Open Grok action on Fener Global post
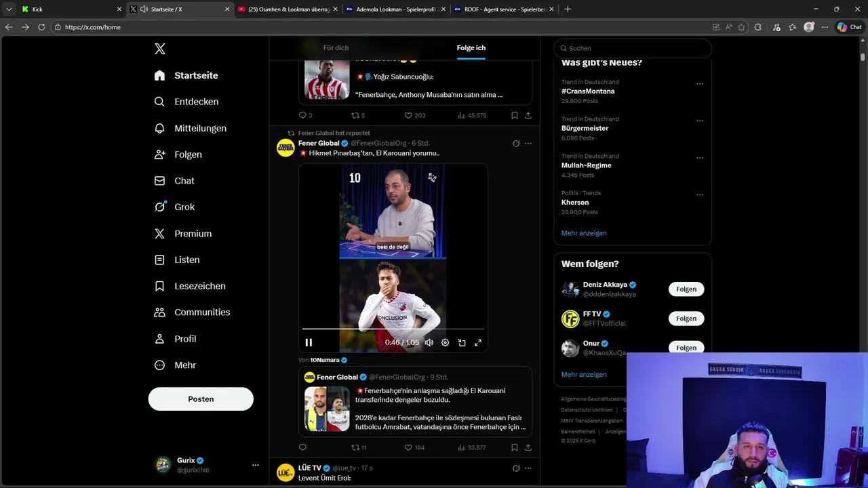 coord(516,144)
